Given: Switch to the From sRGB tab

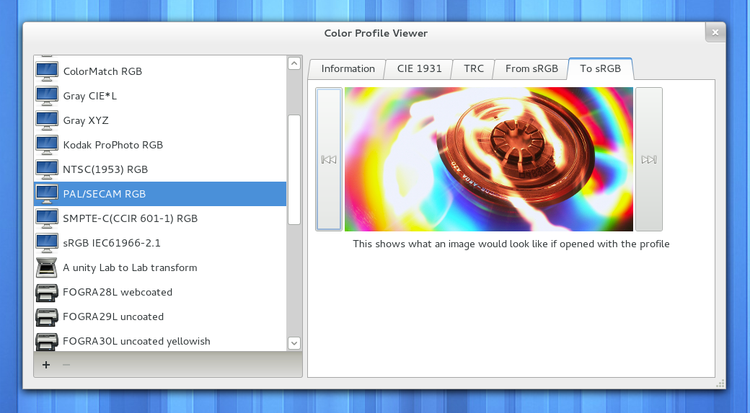Looking at the screenshot, I should [x=530, y=69].
